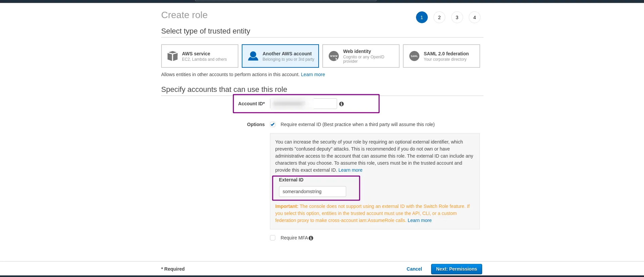The width and height of the screenshot is (644, 277).
Task: Choose the Web identity entity option
Action: 361,56
